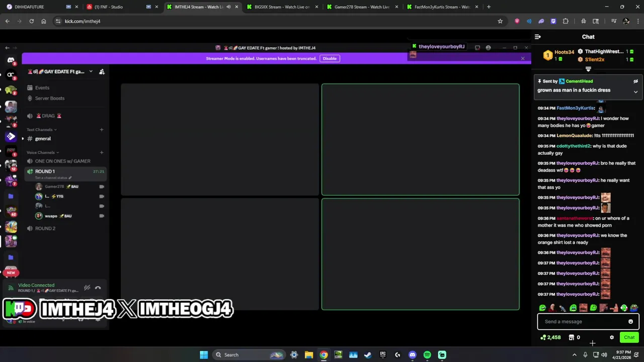Open a new browser tab
Screen dimensions: 644x362
click(489, 7)
